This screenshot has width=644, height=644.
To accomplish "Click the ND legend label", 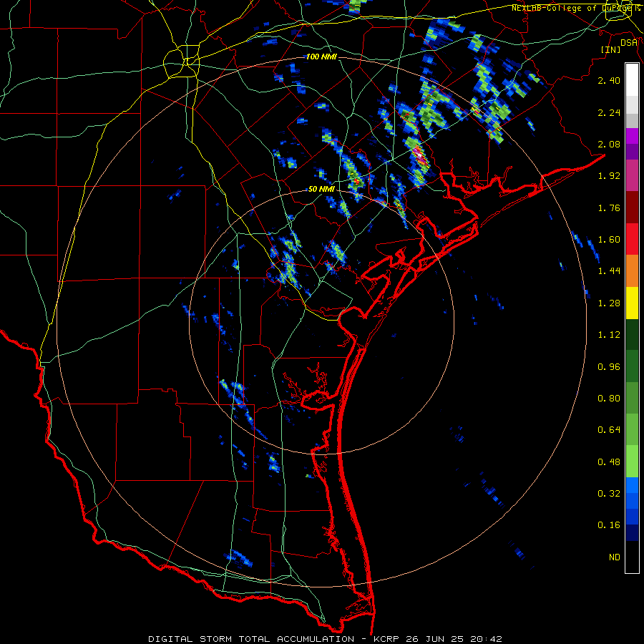I will point(615,557).
